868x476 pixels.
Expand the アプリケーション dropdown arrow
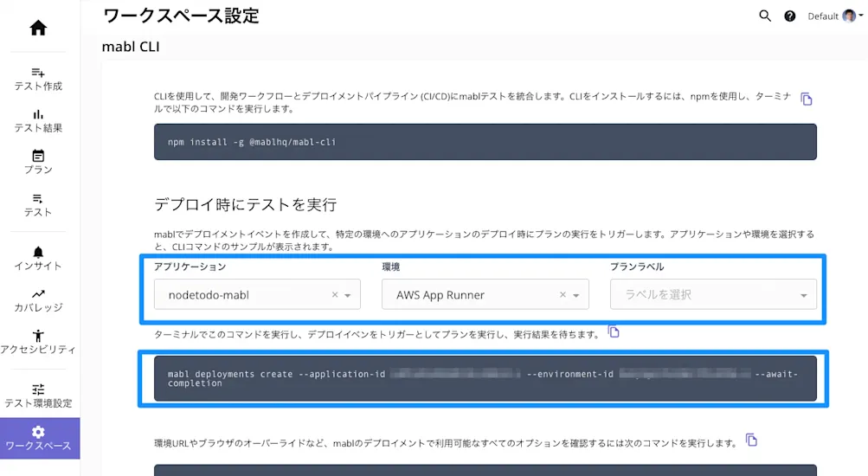click(348, 295)
